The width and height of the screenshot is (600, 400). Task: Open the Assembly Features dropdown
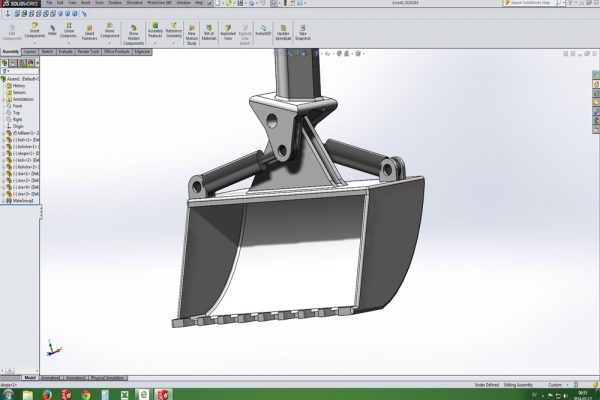pyautogui.click(x=156, y=32)
